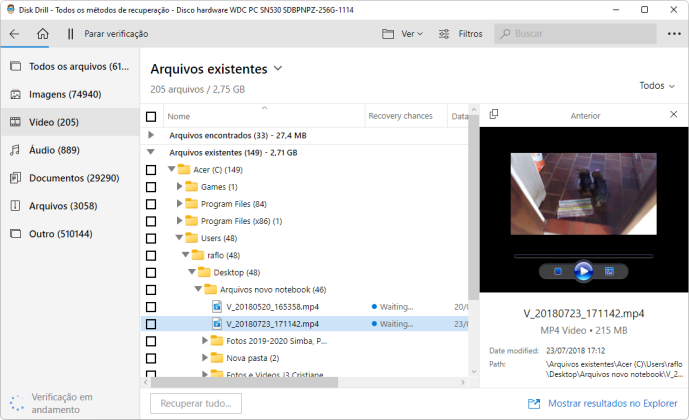
Task: Expand Nova pasta (2) folder
Action: [205, 358]
